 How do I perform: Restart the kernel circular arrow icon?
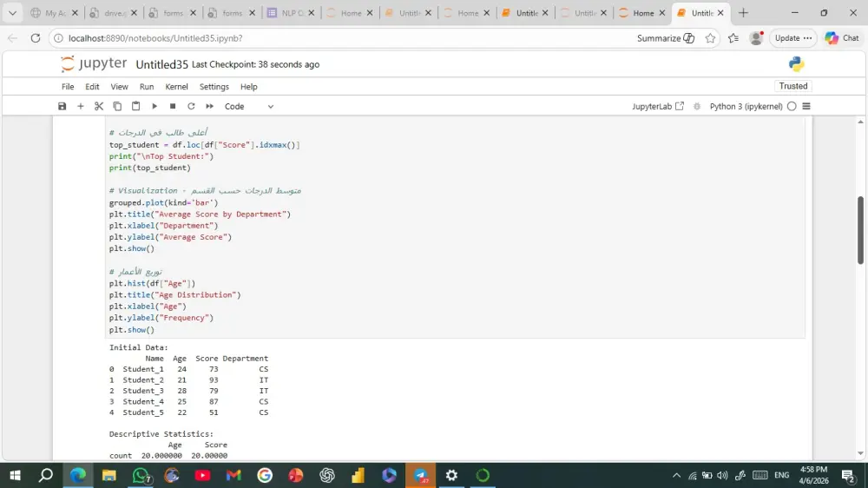(191, 106)
